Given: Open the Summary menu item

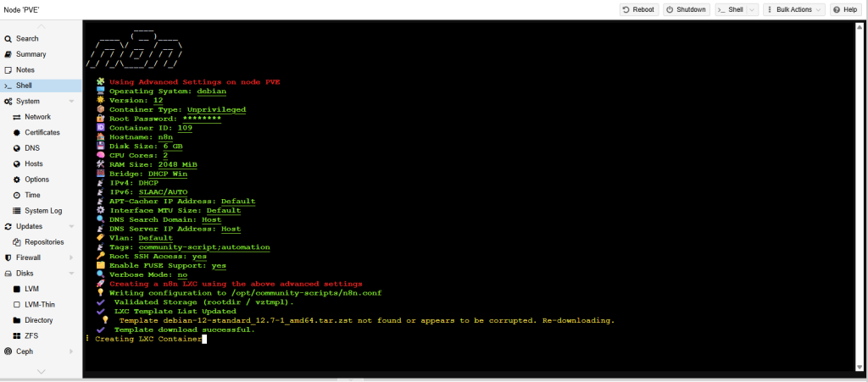Looking at the screenshot, I should point(42,54).
